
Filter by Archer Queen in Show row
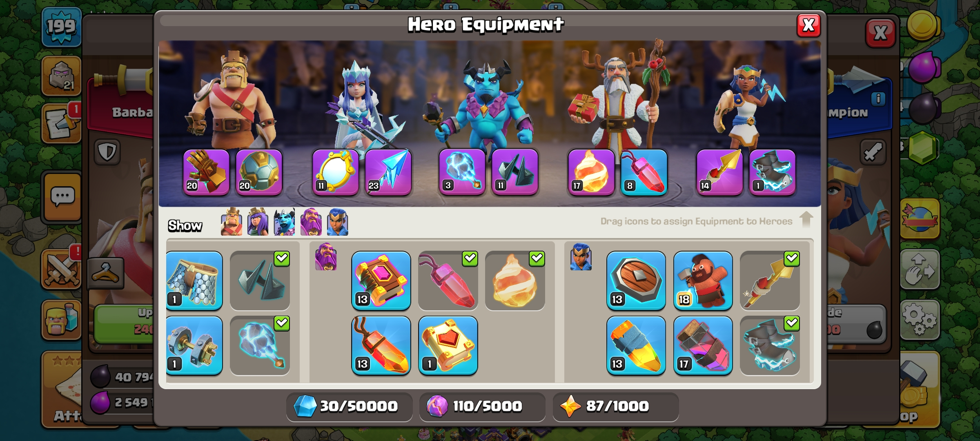(x=258, y=222)
